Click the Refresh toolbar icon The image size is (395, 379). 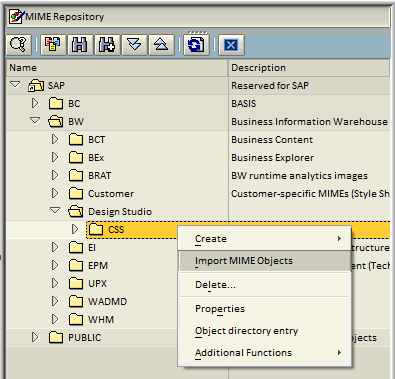pyautogui.click(x=196, y=44)
